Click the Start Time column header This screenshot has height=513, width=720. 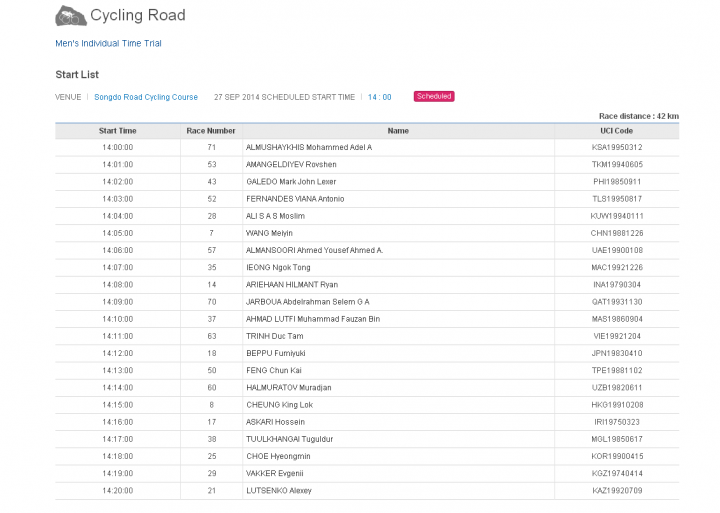(118, 131)
